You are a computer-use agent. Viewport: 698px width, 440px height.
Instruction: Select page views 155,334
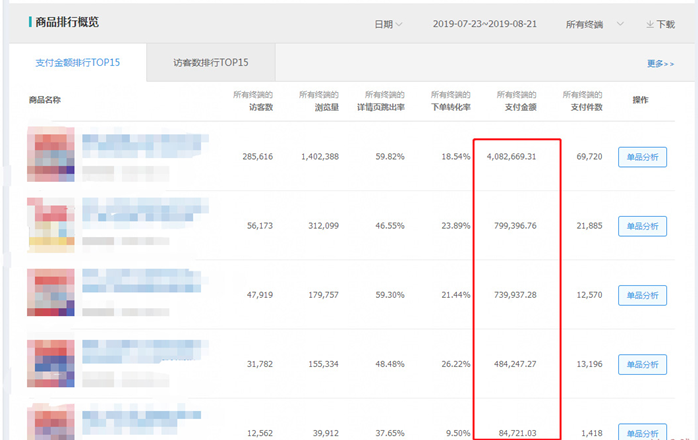(324, 364)
